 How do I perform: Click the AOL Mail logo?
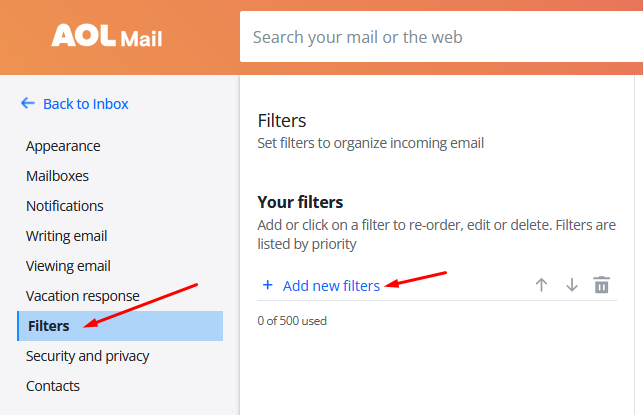tap(107, 36)
